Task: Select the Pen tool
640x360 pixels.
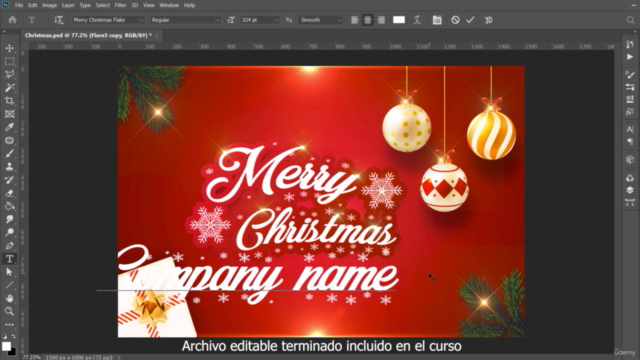Action: point(9,246)
